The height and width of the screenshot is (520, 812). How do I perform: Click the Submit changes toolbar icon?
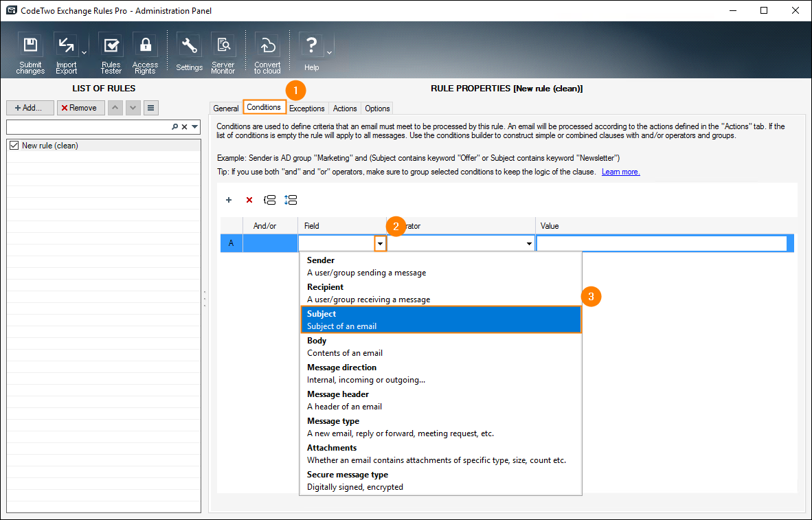[30, 54]
